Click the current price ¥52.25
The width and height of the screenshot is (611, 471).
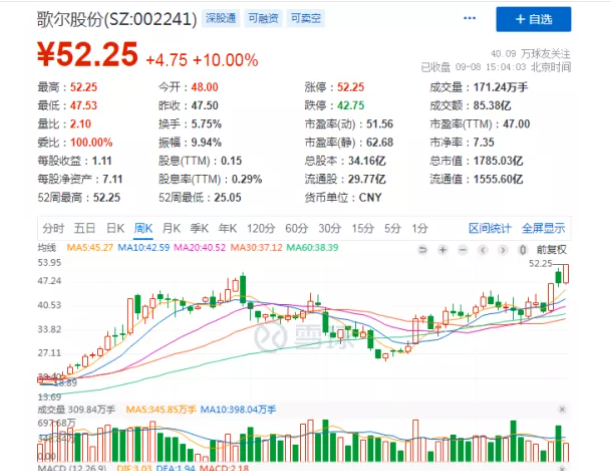[x=87, y=54]
